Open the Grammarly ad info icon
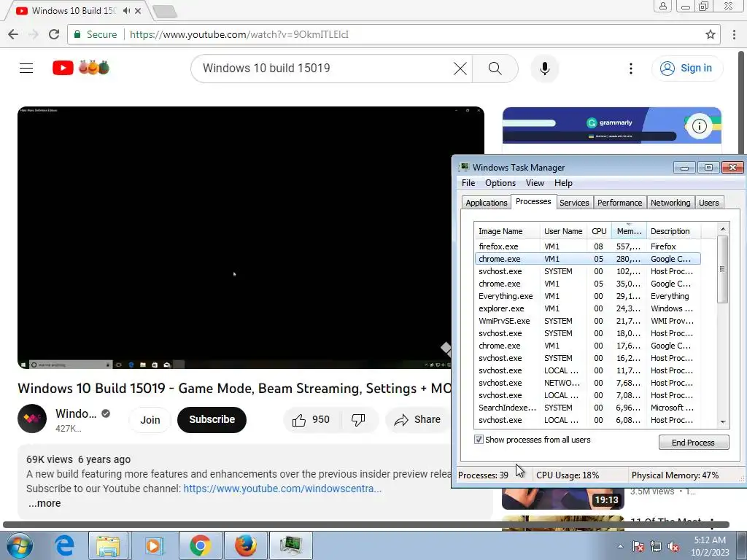The width and height of the screenshot is (747, 560). (x=700, y=125)
